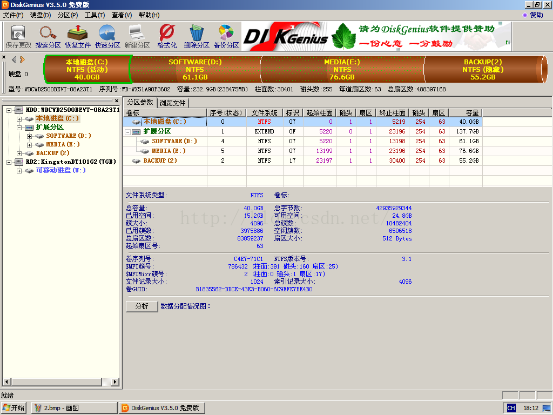
Task: Click the DiskGenius sponsorship banner
Action: point(376,36)
